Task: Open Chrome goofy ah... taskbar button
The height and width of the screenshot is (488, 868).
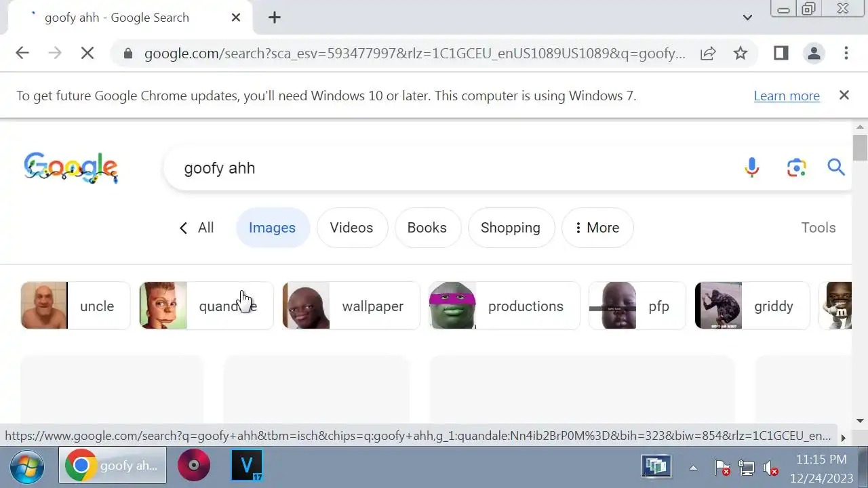Action: (113, 466)
